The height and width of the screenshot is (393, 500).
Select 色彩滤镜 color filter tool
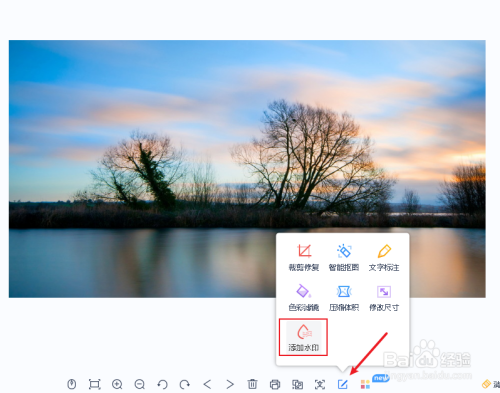304,297
